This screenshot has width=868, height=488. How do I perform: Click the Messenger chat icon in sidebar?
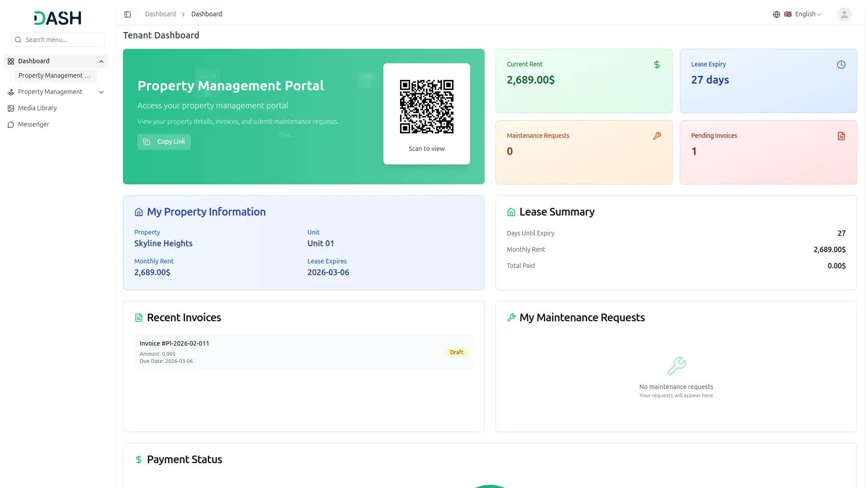pyautogui.click(x=11, y=125)
